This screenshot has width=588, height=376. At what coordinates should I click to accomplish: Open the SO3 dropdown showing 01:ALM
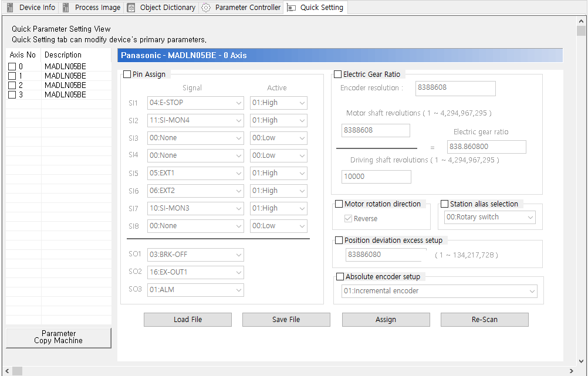click(x=195, y=290)
